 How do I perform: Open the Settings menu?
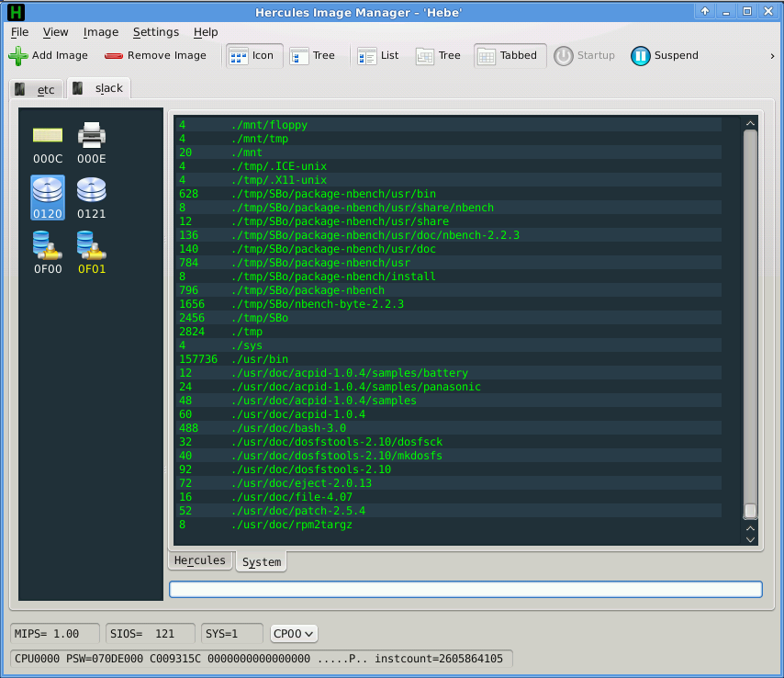[x=156, y=32]
